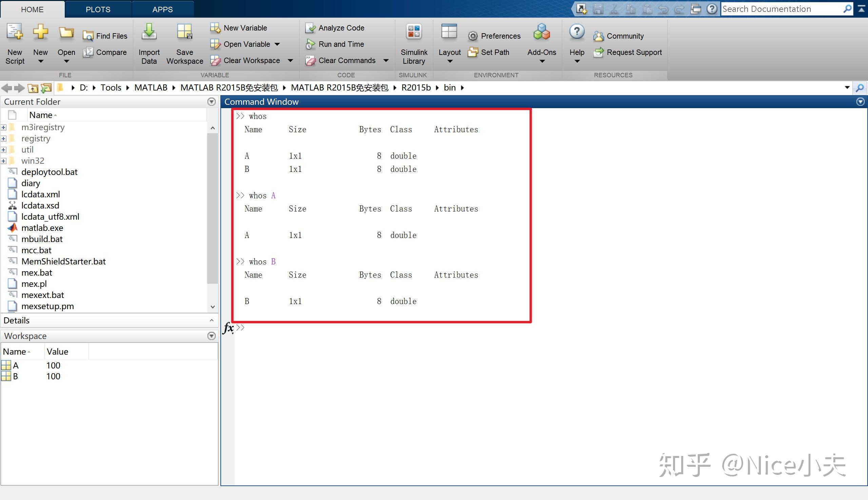Click the Analyze Code icon

pyautogui.click(x=311, y=28)
